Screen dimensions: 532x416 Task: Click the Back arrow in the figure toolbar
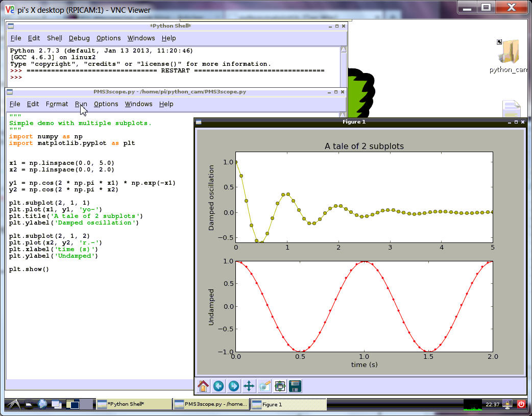click(x=219, y=386)
